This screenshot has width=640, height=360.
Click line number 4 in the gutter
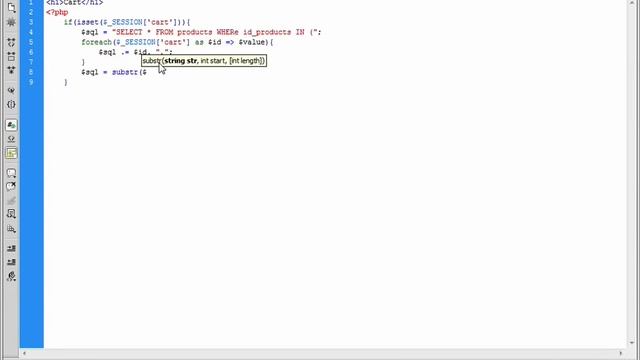[31, 32]
